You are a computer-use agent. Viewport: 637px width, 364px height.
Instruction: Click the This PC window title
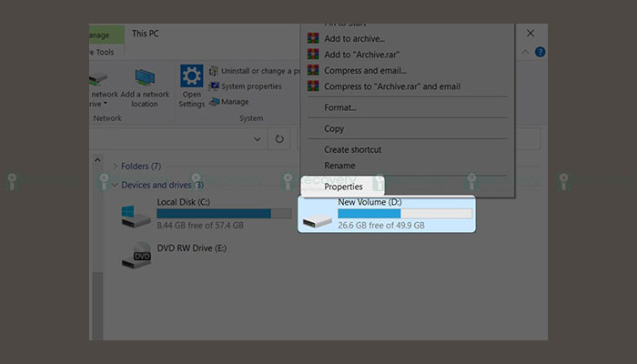pos(145,34)
